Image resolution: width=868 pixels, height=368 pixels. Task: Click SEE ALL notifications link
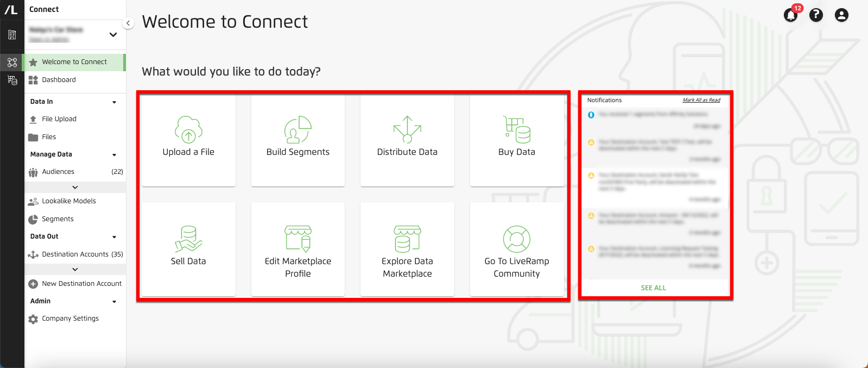tap(654, 288)
